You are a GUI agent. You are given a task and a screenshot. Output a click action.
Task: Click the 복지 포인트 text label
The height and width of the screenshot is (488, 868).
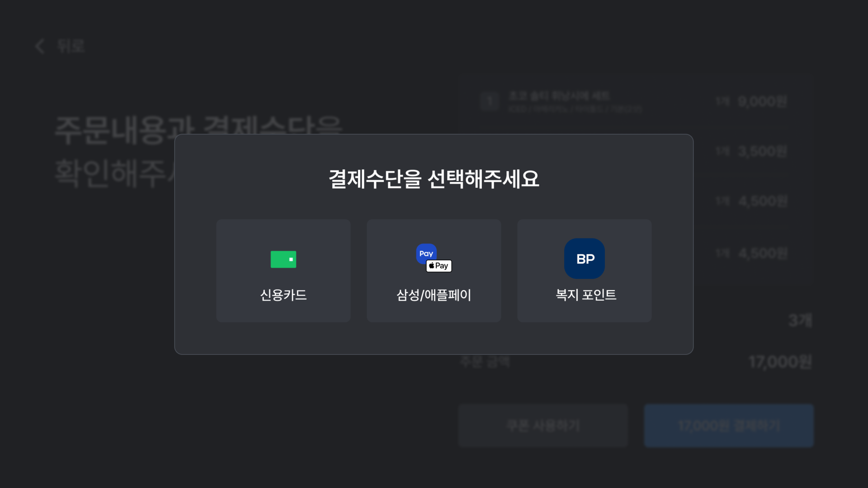coord(586,295)
